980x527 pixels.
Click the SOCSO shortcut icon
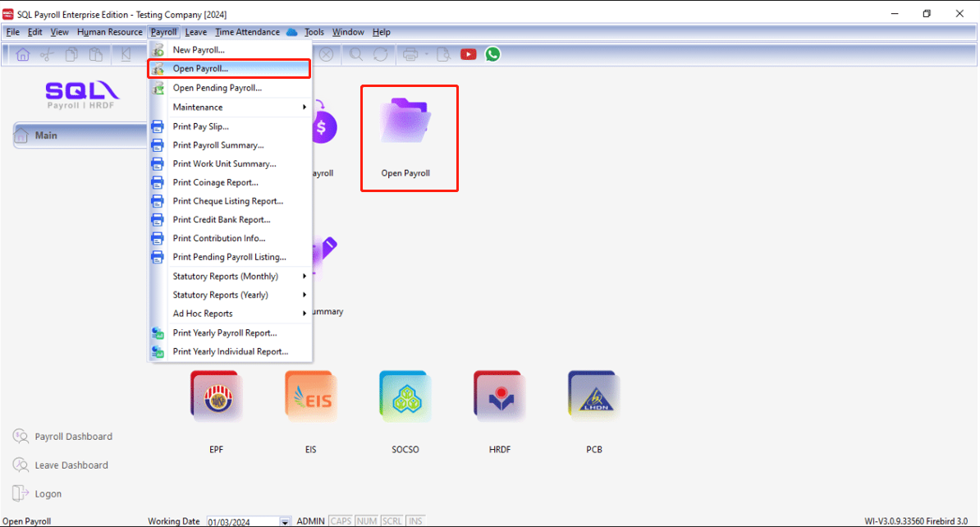coord(405,397)
